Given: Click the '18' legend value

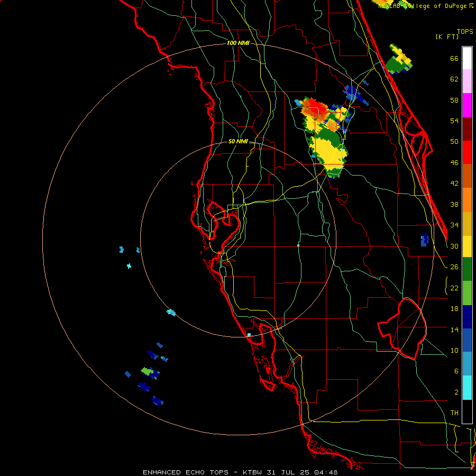Looking at the screenshot, I should point(454,309).
